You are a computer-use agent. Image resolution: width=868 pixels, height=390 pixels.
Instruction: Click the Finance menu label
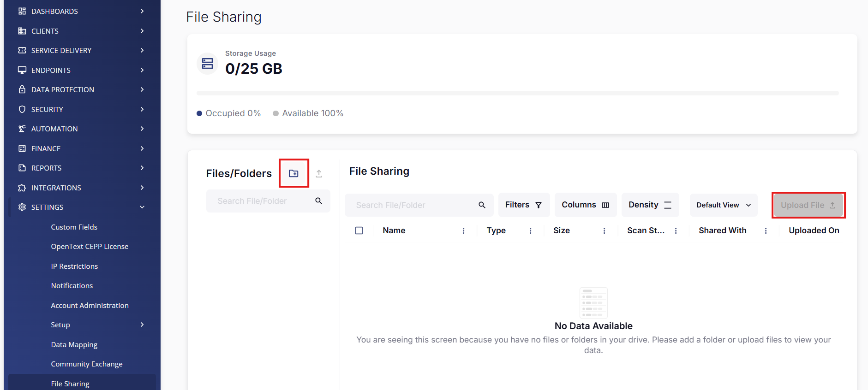(46, 148)
